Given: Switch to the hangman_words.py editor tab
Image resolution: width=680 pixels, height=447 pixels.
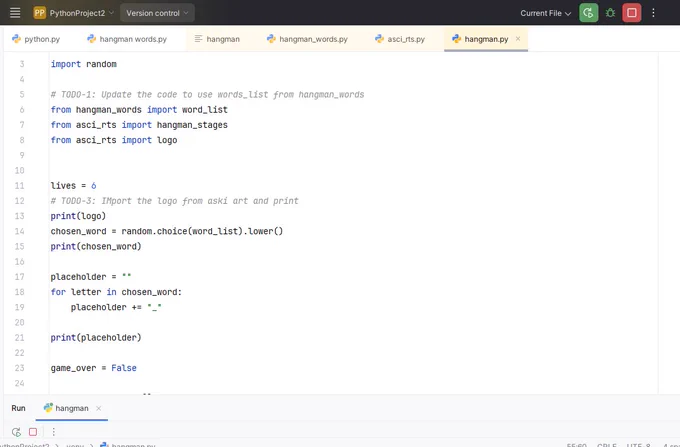Looking at the screenshot, I should 307,39.
